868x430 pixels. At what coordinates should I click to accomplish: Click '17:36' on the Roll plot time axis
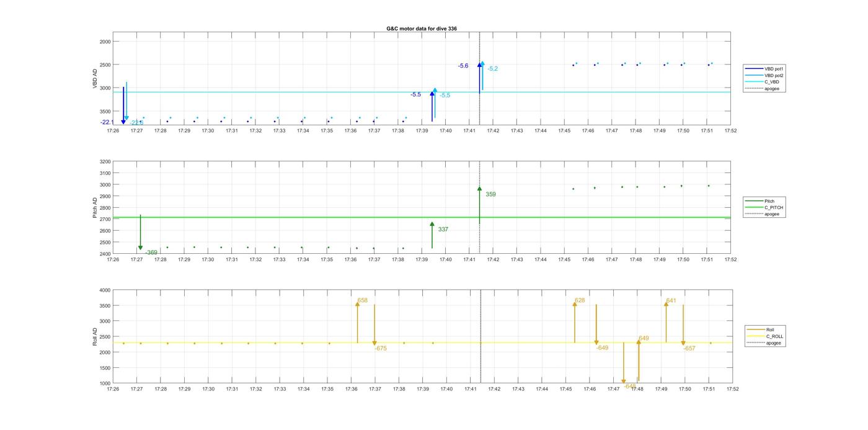click(x=351, y=389)
